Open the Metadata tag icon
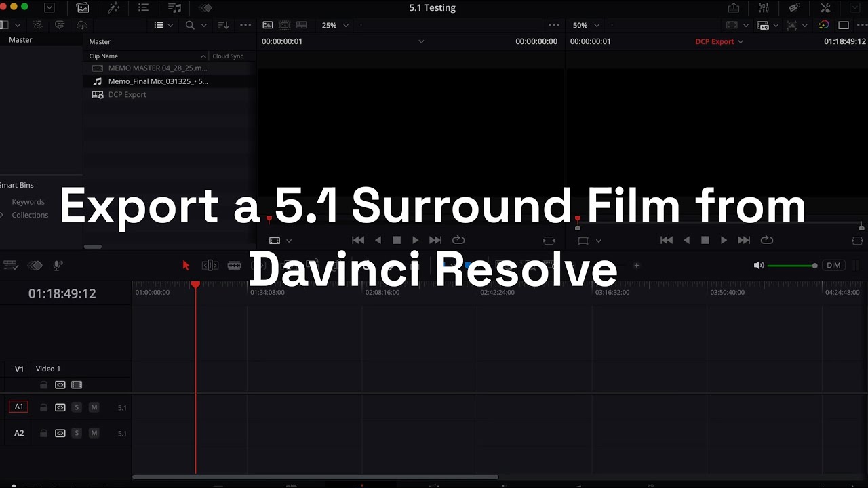 794,8
